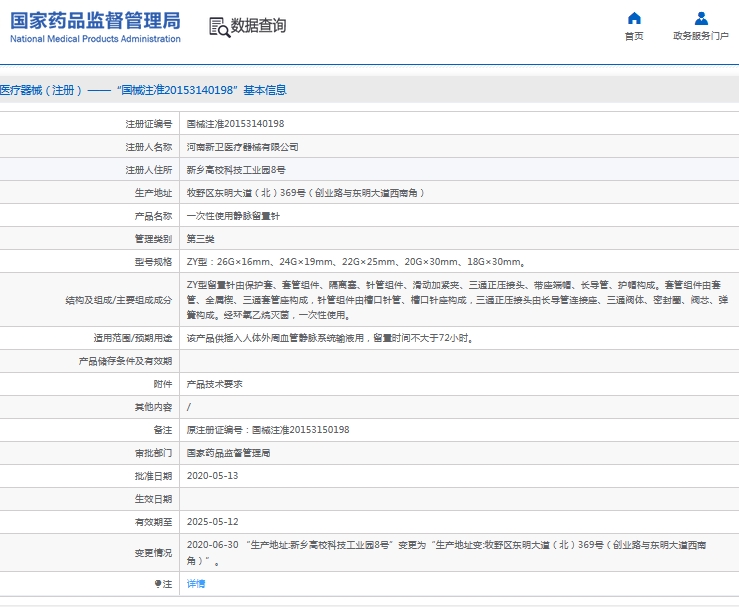Click the 适用范围/预期用途 label
739x607 pixels.
(x=132, y=338)
